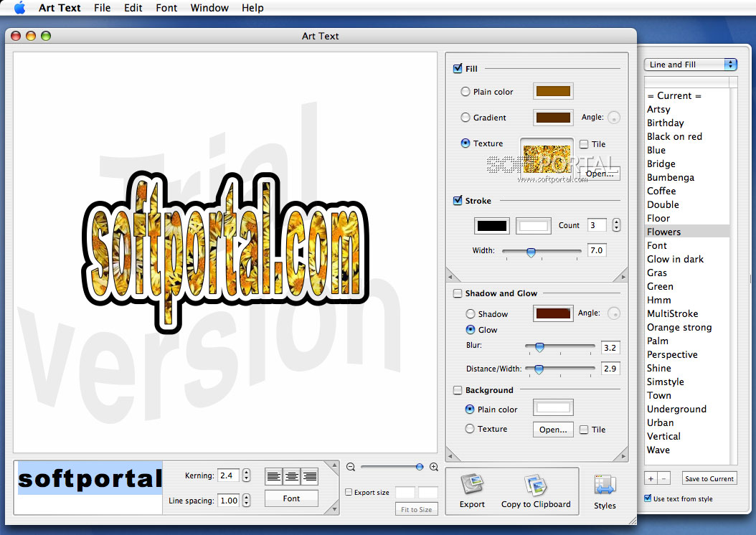Click the Gradient angle dial

coord(614,118)
